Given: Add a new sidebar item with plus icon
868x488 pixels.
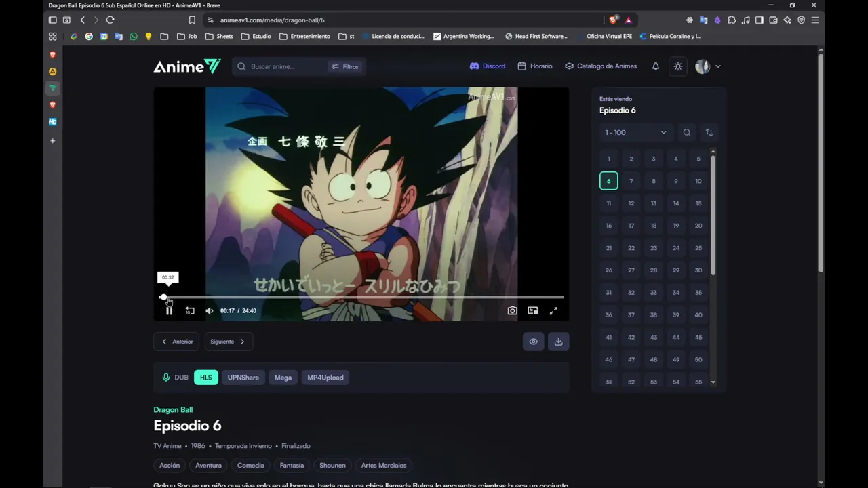Looking at the screenshot, I should point(52,141).
